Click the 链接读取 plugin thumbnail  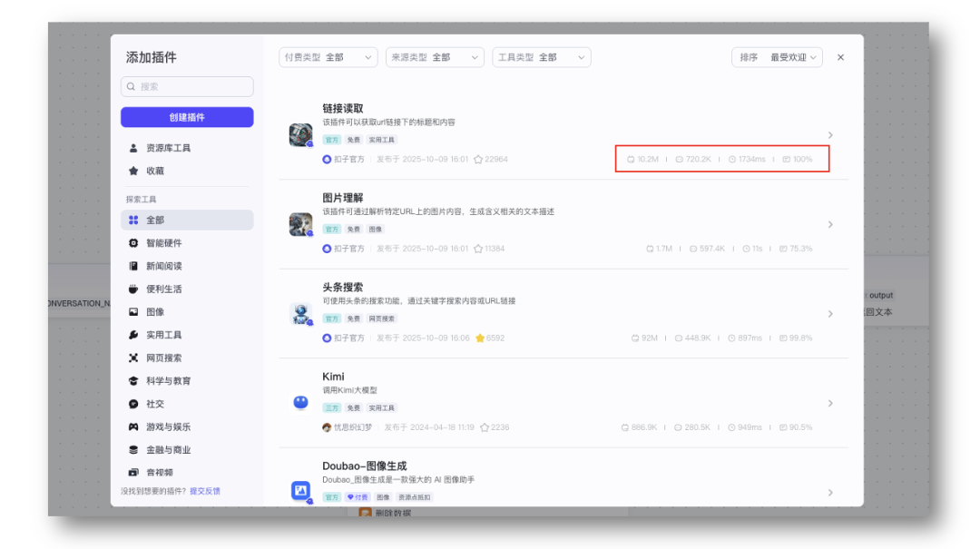click(x=300, y=134)
